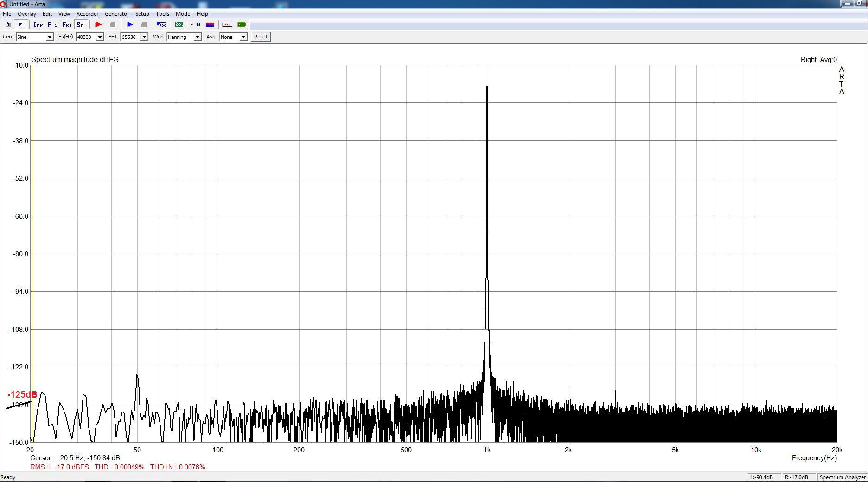Open the Recorder menu
868x482 pixels.
click(87, 14)
